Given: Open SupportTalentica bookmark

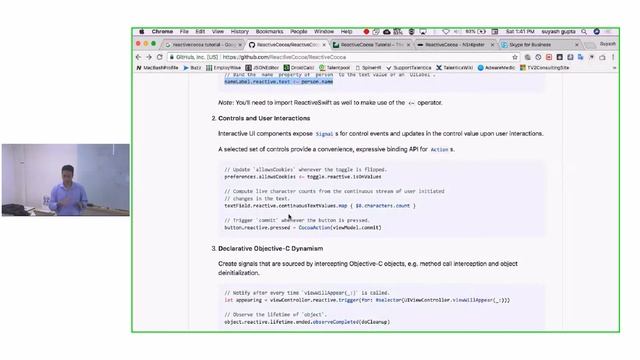Looking at the screenshot, I should [x=409, y=68].
